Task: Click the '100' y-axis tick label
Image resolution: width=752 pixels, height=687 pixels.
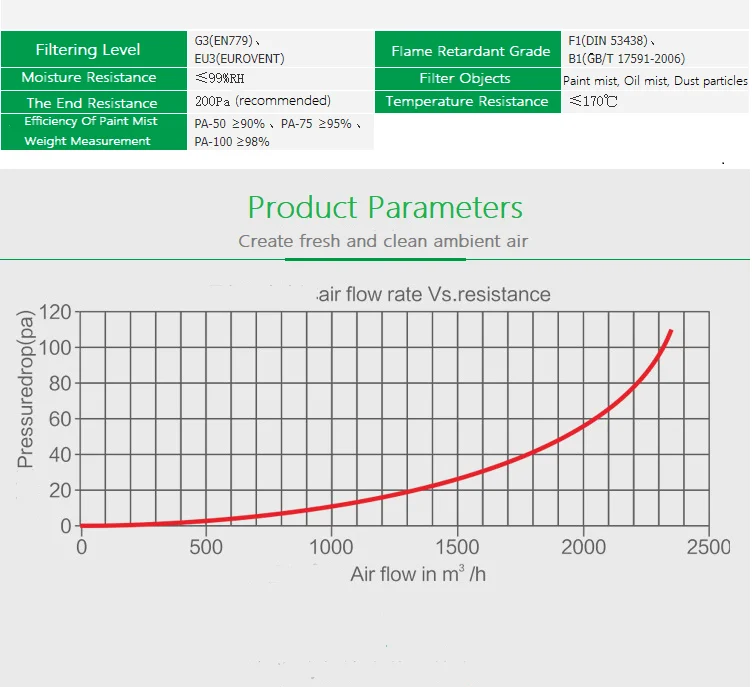Action: click(x=55, y=348)
